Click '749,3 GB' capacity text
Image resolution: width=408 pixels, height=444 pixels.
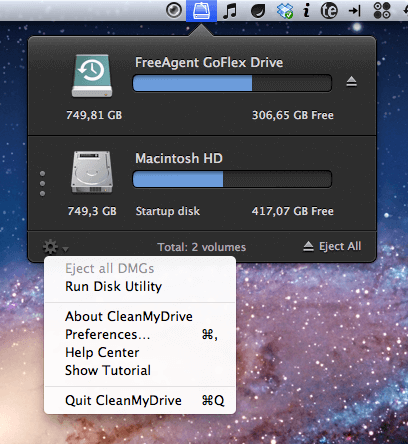tap(92, 211)
